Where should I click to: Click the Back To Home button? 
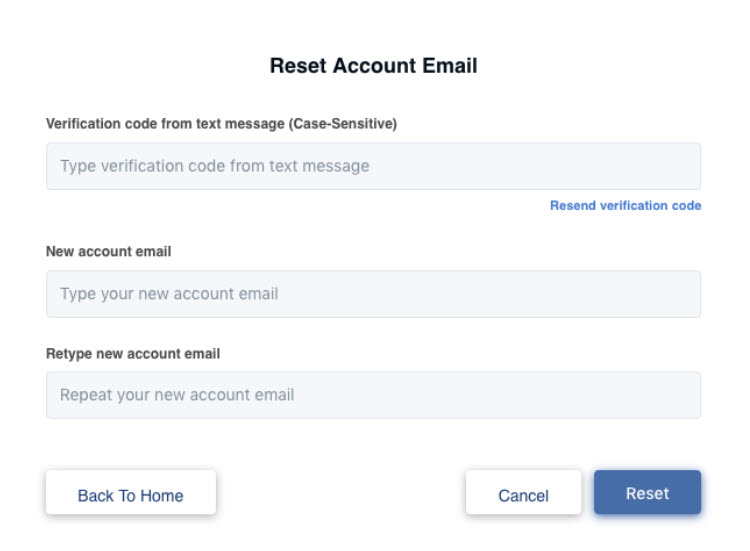click(x=131, y=493)
